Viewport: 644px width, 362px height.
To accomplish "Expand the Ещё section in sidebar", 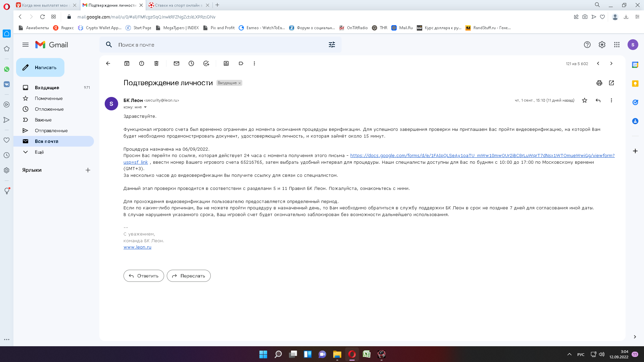I will 39,152.
